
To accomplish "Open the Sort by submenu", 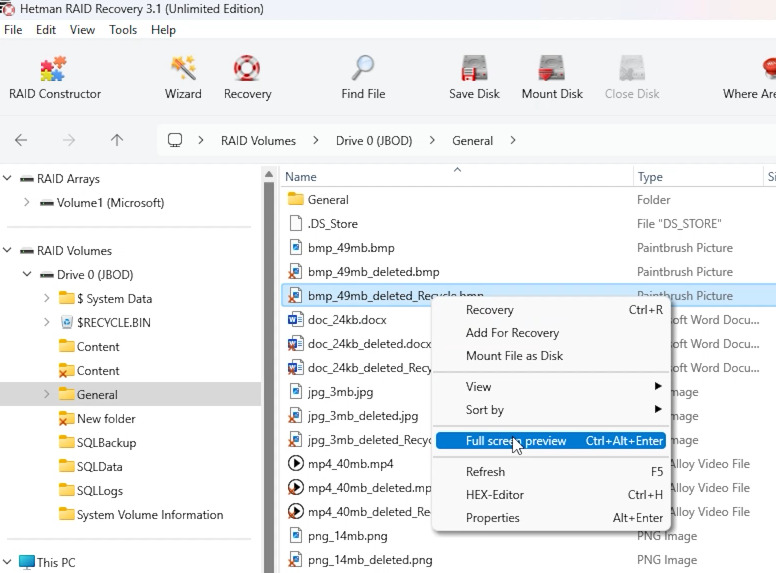I will pos(550,410).
